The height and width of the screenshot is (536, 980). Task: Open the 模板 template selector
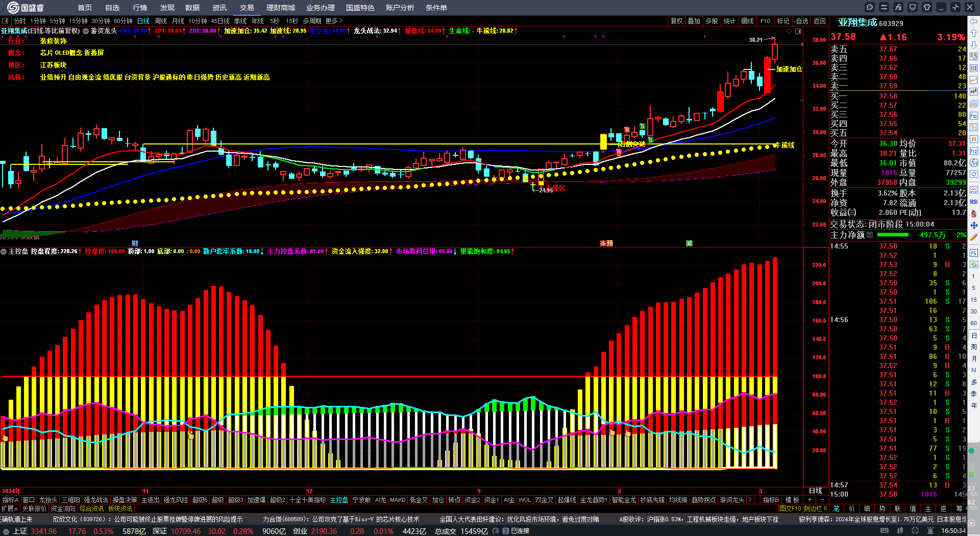coord(792,500)
